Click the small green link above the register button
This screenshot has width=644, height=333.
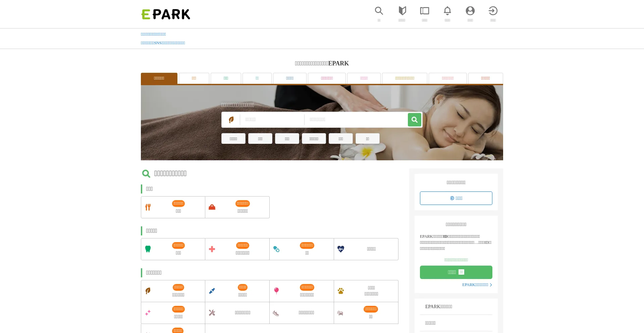(x=456, y=260)
